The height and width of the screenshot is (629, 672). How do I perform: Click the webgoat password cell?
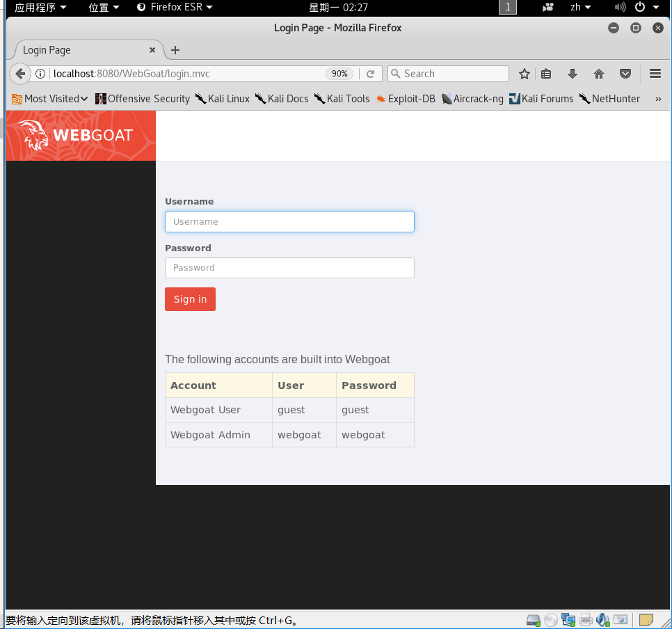(x=375, y=435)
